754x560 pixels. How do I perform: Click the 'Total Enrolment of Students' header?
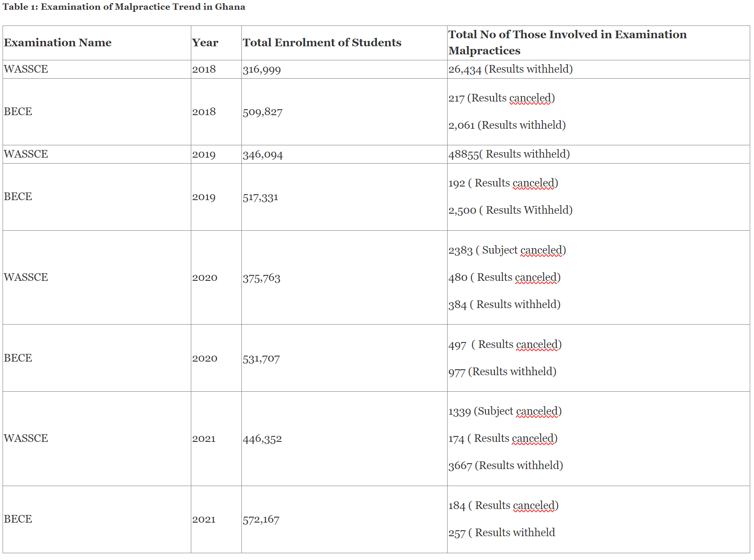point(322,42)
